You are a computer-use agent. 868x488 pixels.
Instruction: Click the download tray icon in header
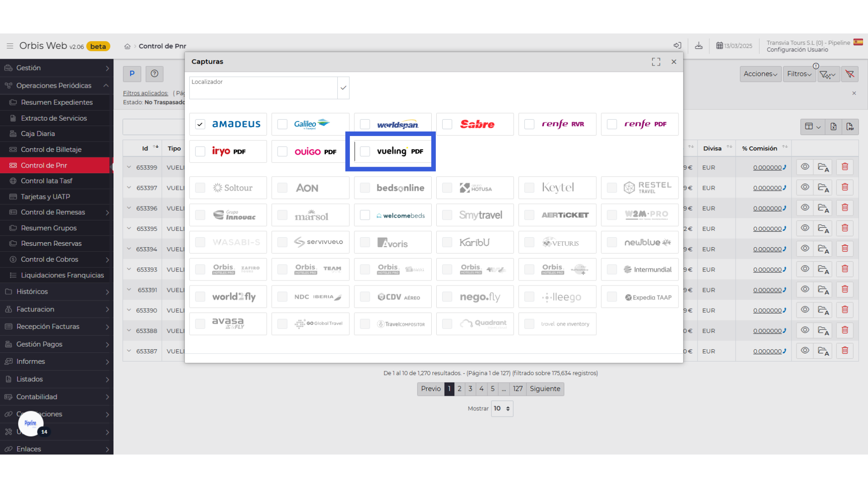pyautogui.click(x=698, y=46)
